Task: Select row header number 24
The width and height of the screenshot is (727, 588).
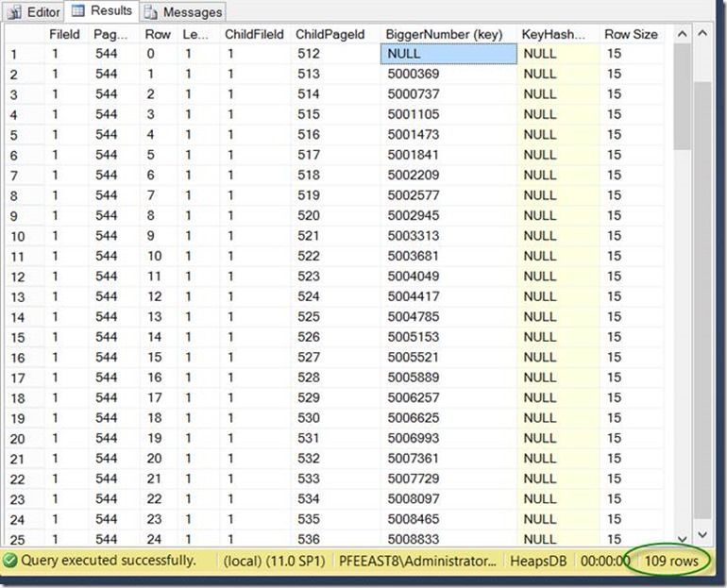Action: (x=18, y=520)
